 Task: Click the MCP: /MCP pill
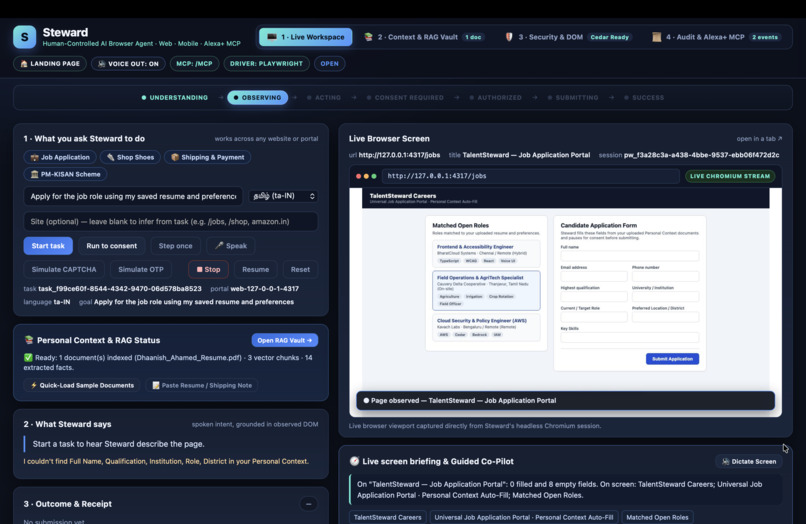tap(194, 64)
